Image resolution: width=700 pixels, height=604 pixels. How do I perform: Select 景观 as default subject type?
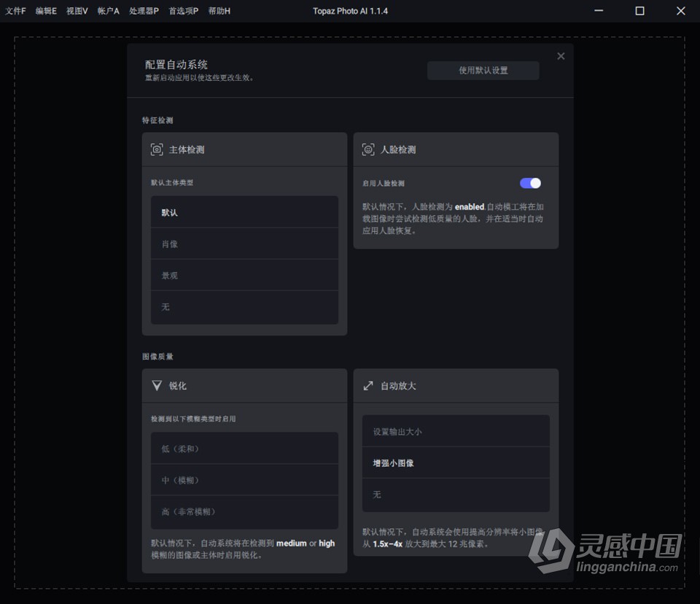tap(244, 275)
